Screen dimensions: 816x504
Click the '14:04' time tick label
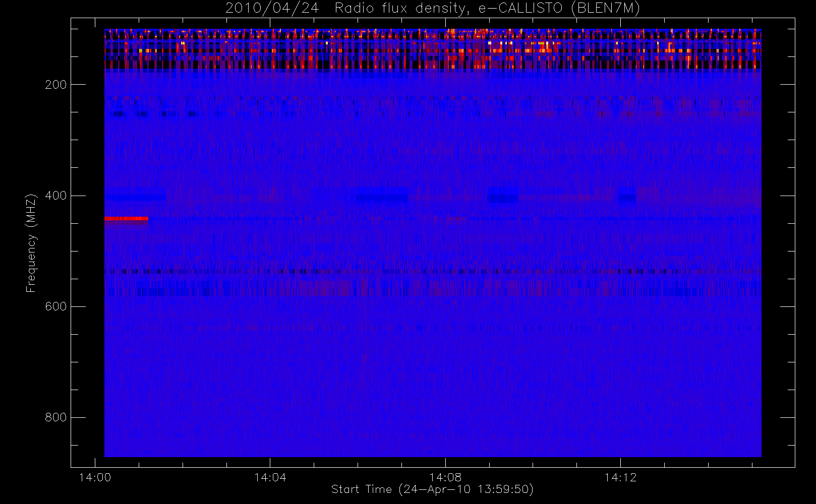click(x=270, y=477)
